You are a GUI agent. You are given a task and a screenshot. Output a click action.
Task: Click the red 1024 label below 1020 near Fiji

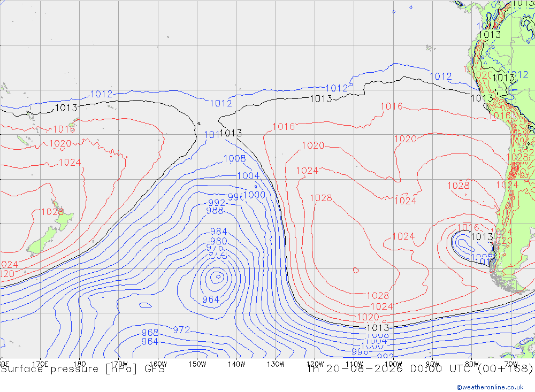(70, 163)
